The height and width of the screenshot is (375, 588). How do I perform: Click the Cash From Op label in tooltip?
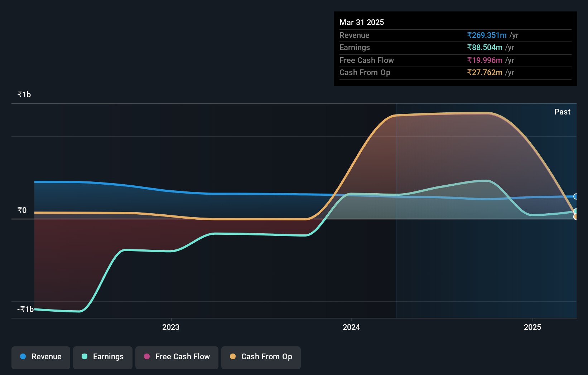[x=365, y=72]
